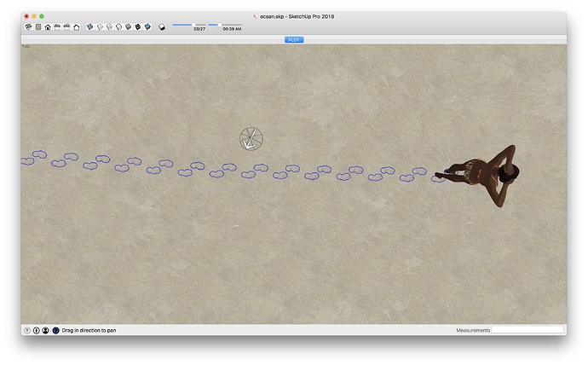Open the Instructor help icon in status bar
Viewport: 588px width, 365px height.
(x=56, y=331)
